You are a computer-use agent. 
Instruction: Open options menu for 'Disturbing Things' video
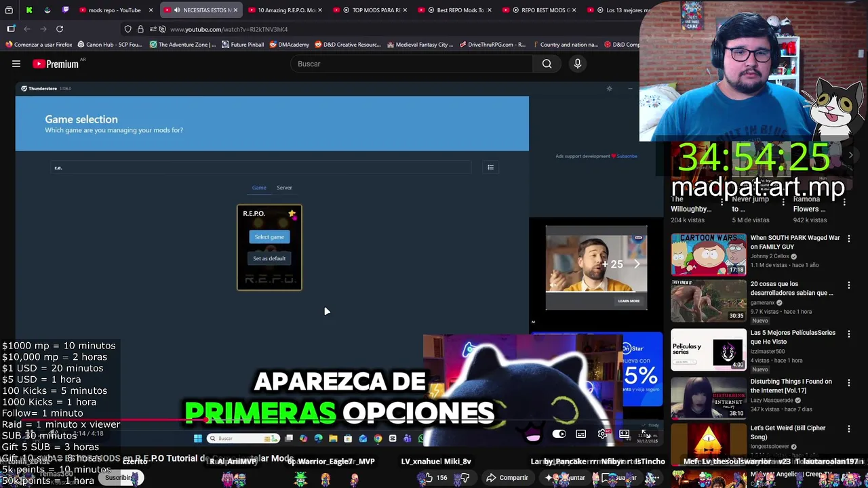click(x=849, y=382)
